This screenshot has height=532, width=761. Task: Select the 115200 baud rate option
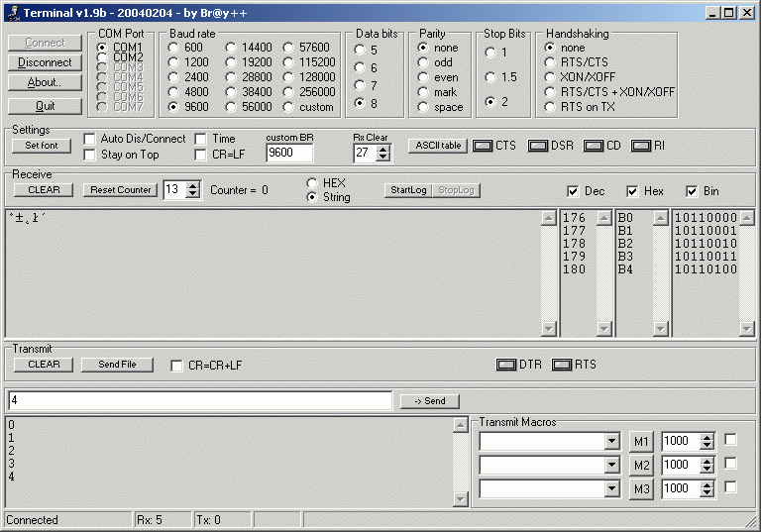(x=289, y=62)
